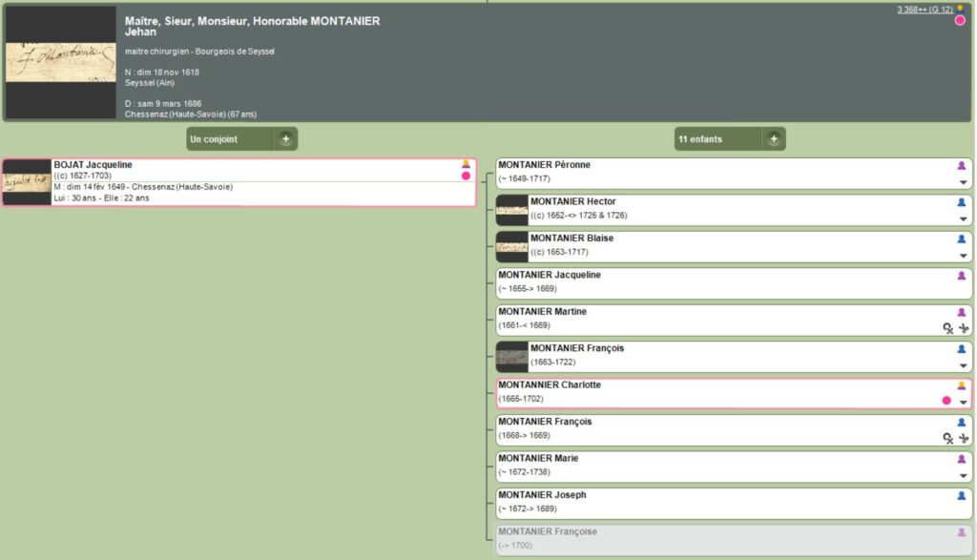
Task: Expand Blaise MONTANIER's dropdown arrow
Action: click(x=963, y=256)
